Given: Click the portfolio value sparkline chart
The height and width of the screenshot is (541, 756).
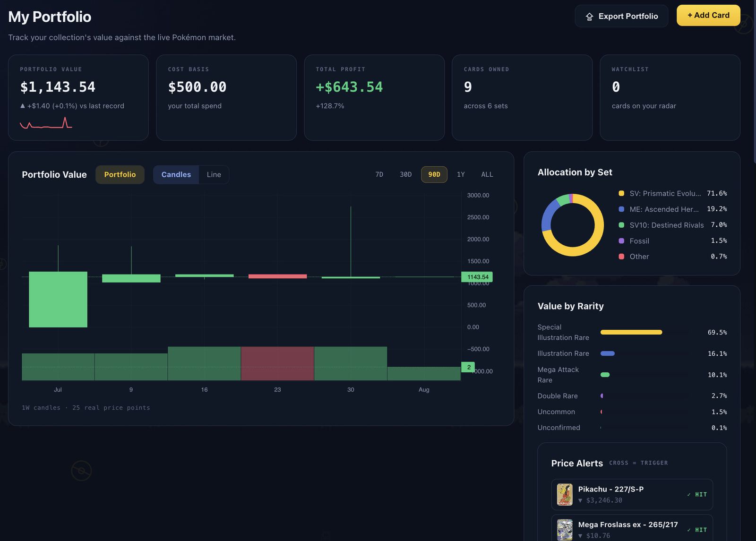Looking at the screenshot, I should click(46, 123).
